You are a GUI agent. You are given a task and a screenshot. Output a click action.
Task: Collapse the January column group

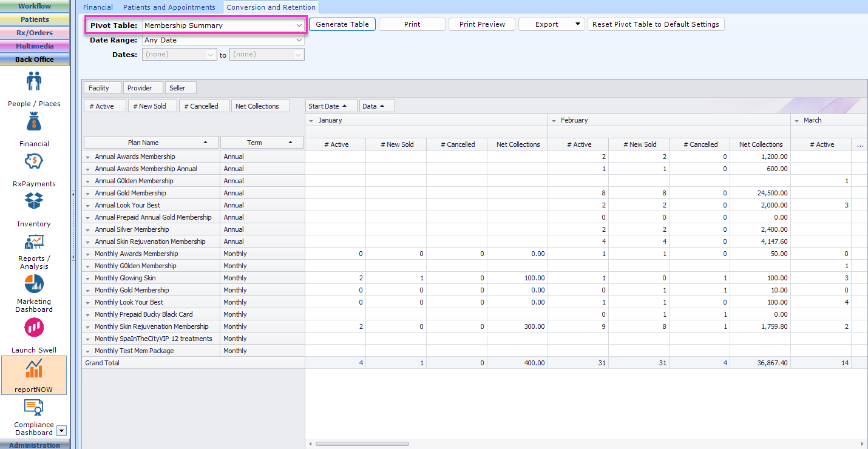(x=311, y=121)
